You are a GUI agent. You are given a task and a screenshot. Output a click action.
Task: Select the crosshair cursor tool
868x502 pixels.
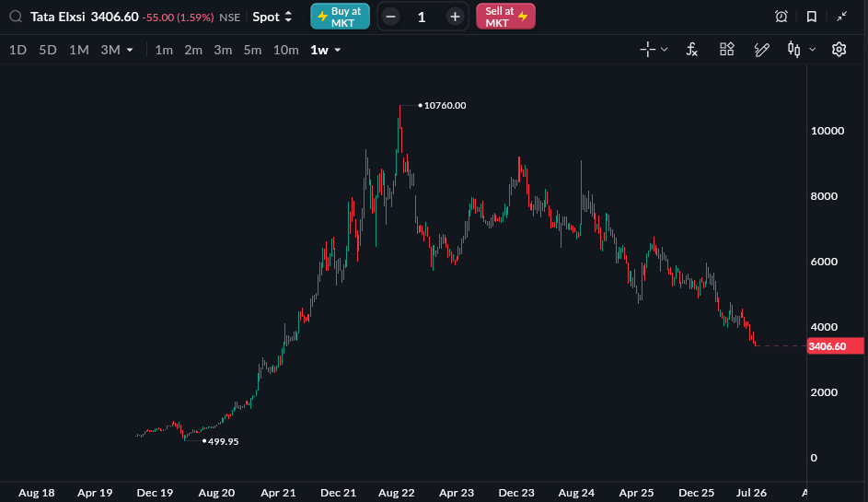coord(648,50)
